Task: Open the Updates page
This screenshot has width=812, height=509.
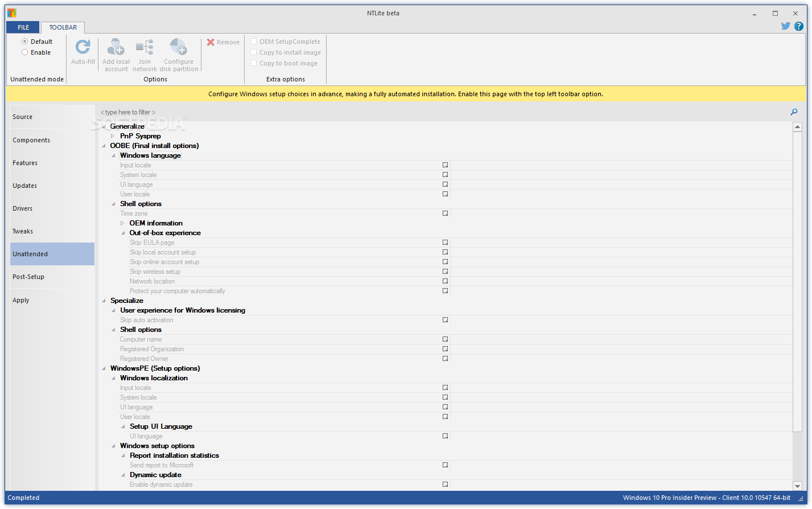Action: tap(52, 186)
